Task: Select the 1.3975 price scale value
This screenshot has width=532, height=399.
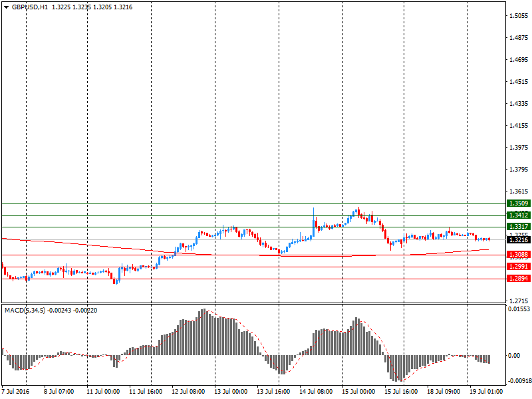Action: coord(519,147)
